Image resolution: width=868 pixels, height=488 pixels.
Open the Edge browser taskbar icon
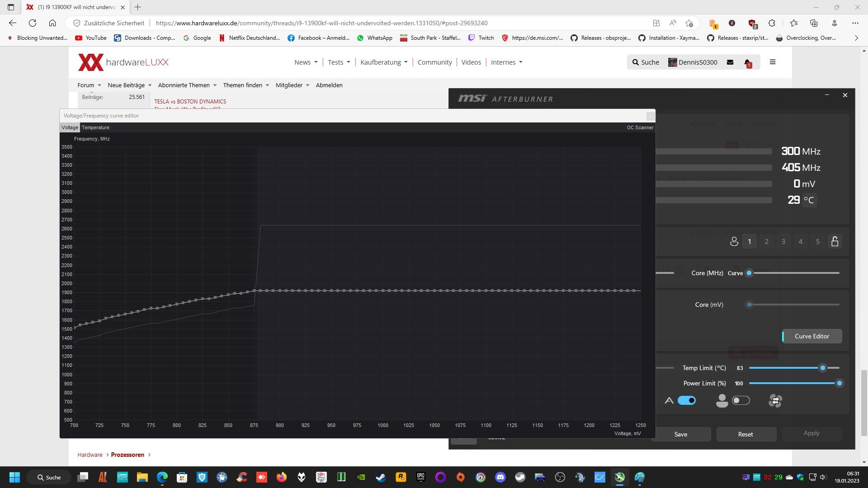point(162,477)
